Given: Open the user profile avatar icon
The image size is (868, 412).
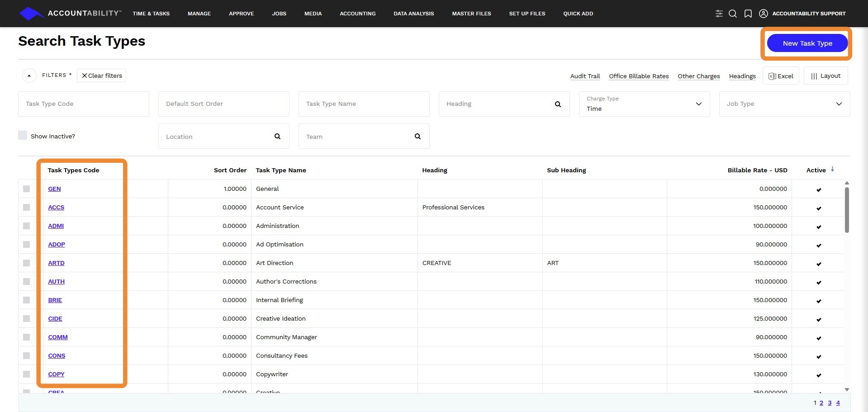Looking at the screenshot, I should click(x=764, y=14).
